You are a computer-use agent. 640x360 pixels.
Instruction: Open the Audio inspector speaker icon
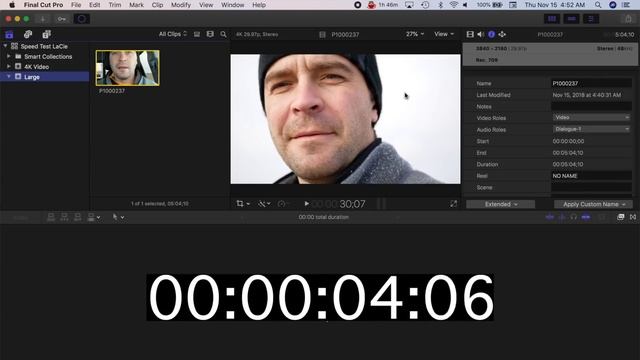[x=481, y=34]
